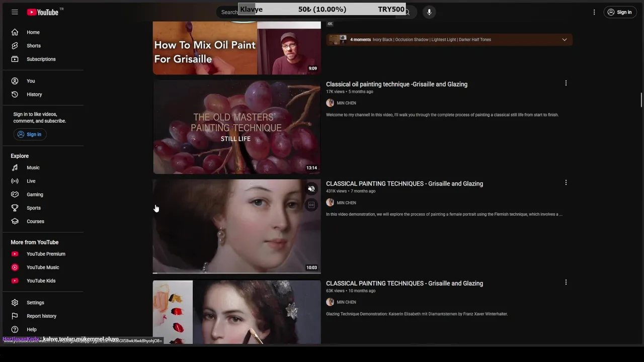The width and height of the screenshot is (644, 362).
Task: Open YouTube Music link
Action: coord(43,267)
